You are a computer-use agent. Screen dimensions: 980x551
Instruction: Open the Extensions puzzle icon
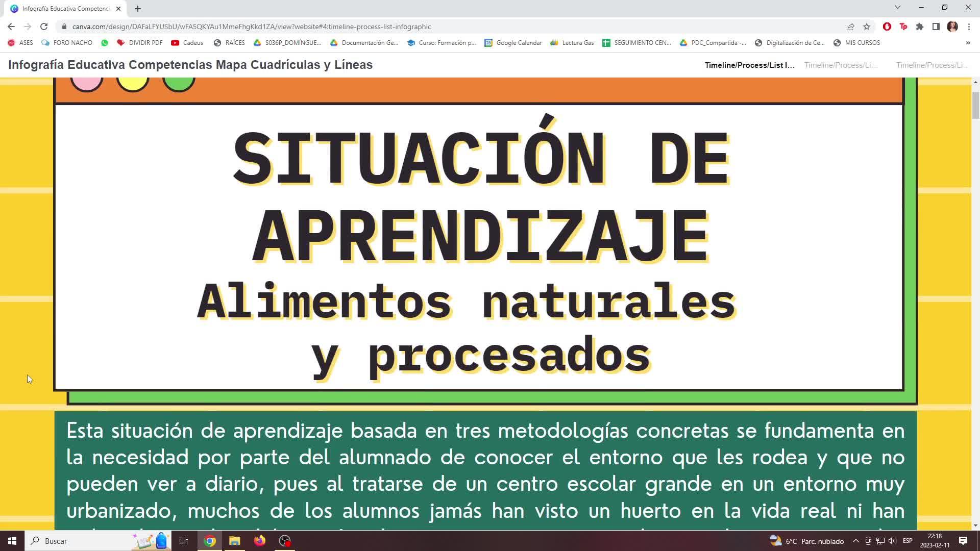[919, 27]
